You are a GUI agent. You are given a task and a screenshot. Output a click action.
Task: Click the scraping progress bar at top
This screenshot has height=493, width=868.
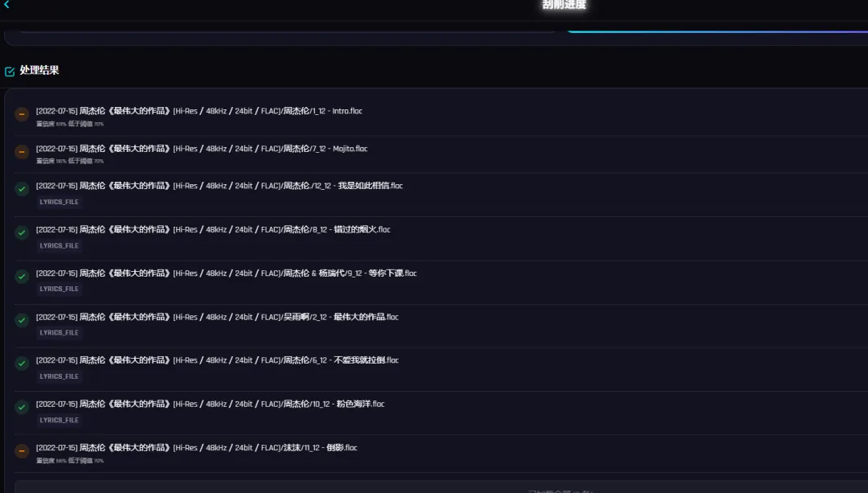718,31
